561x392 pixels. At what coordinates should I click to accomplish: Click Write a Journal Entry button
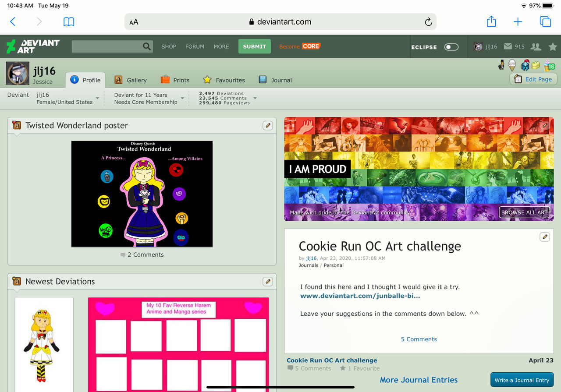[522, 380]
